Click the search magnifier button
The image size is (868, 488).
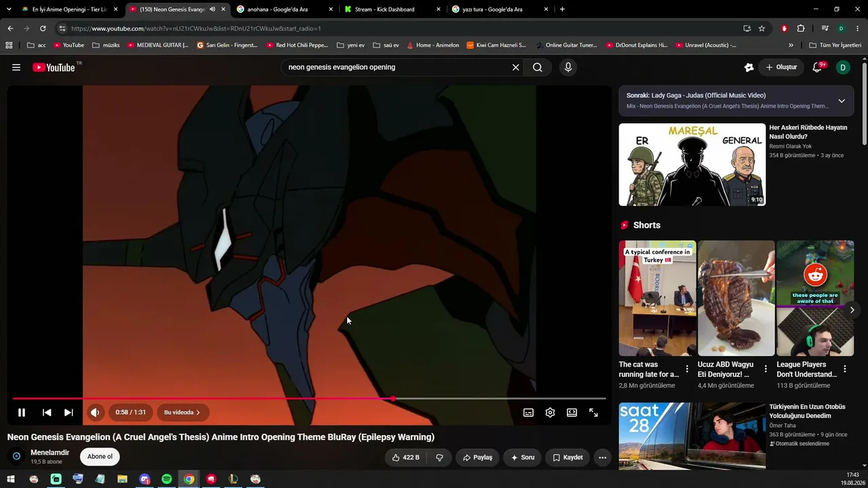pos(537,67)
